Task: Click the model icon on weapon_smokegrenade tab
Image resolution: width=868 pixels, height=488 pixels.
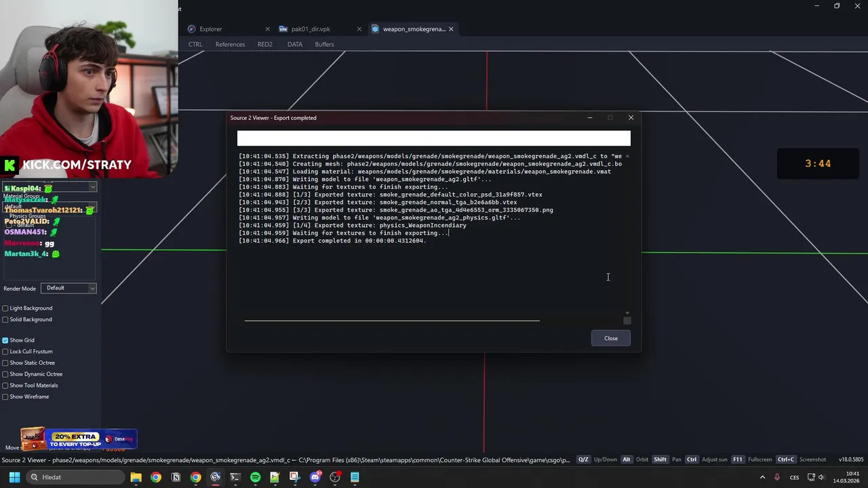Action: [x=376, y=29]
